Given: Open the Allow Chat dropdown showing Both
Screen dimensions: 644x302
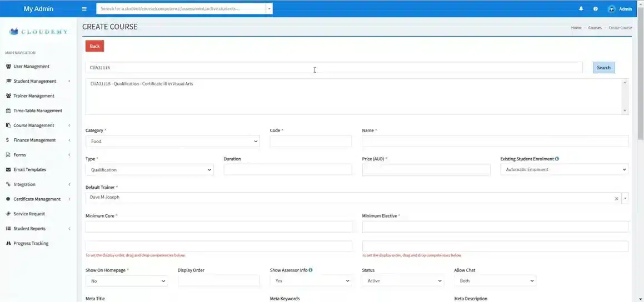Looking at the screenshot, I should pos(495,281).
